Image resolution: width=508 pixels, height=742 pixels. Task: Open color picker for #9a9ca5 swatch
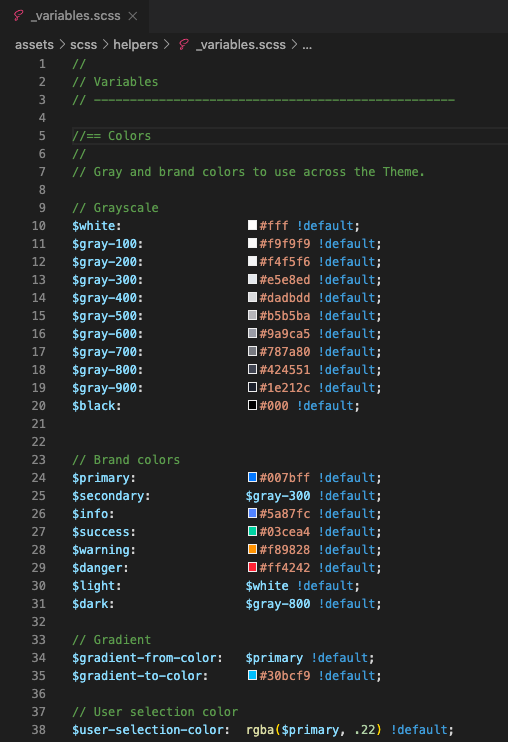point(253,333)
